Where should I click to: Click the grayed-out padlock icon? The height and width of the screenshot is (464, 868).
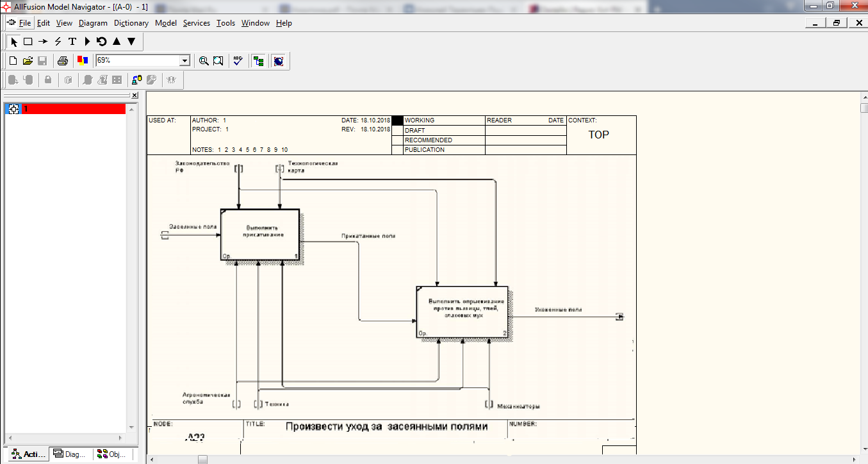[x=47, y=80]
